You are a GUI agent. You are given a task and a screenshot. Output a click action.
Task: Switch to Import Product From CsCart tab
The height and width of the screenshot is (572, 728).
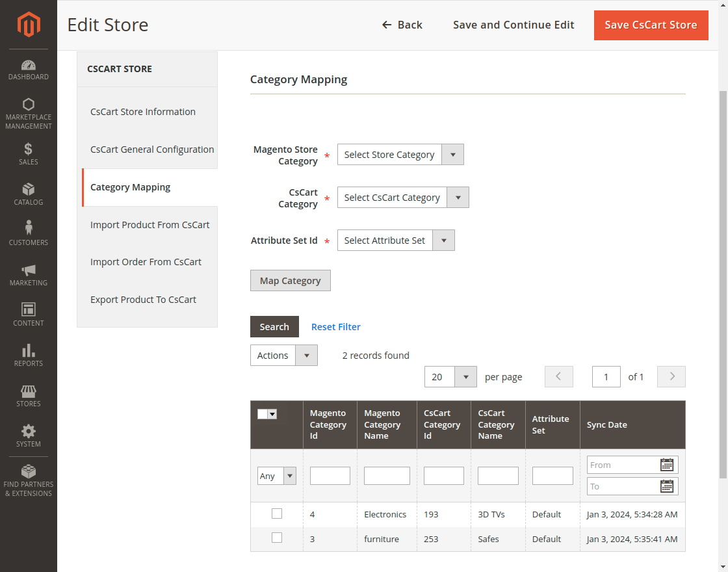coord(149,225)
